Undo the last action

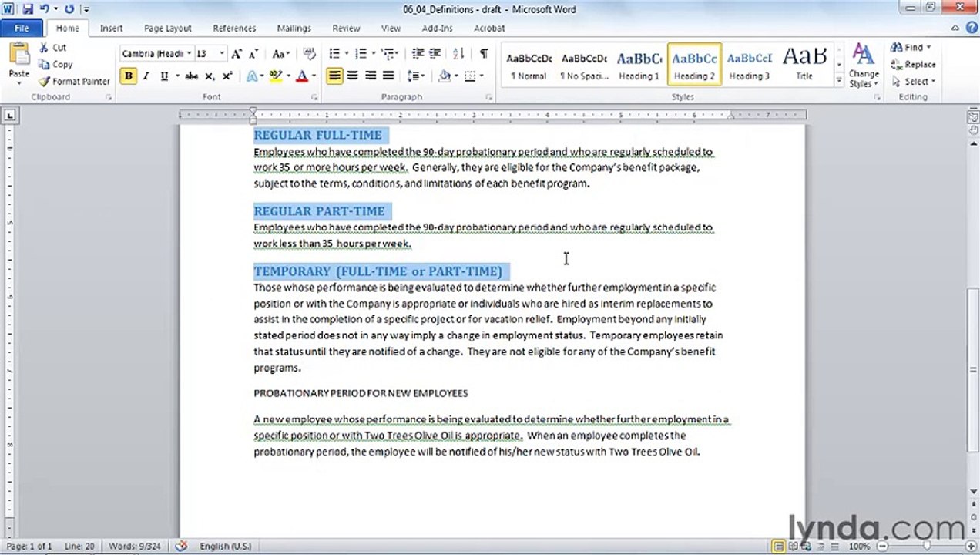tap(45, 9)
